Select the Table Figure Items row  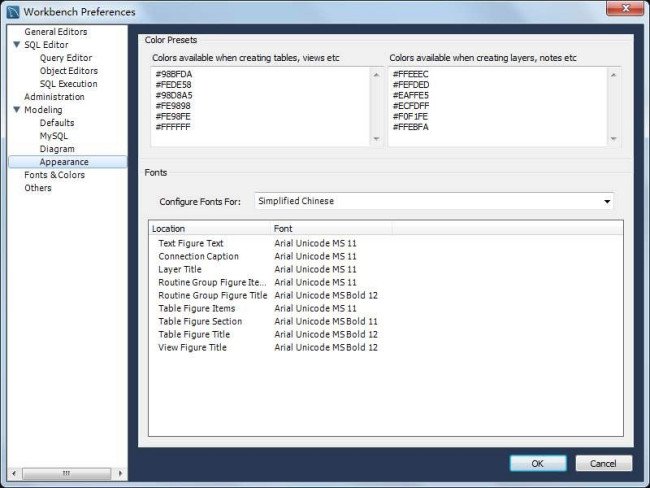386,308
